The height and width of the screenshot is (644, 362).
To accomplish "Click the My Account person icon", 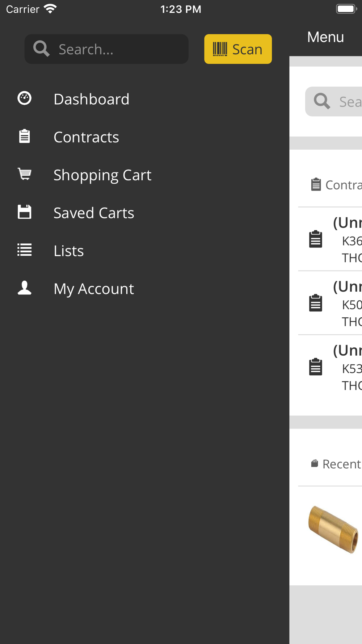I will click(x=25, y=288).
